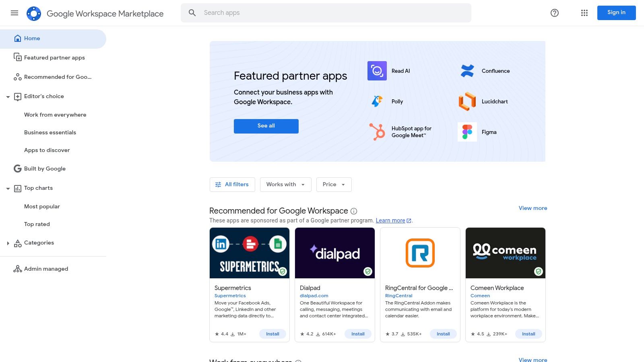Click the Confluence app icon

[x=467, y=71]
